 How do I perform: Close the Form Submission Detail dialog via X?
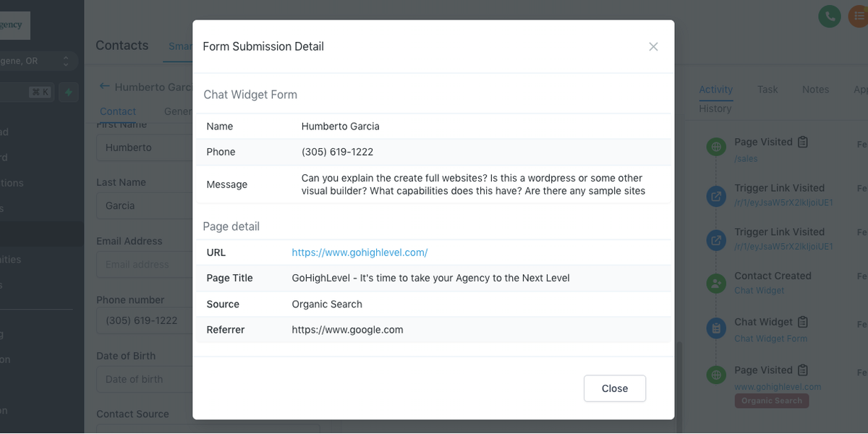(x=653, y=47)
